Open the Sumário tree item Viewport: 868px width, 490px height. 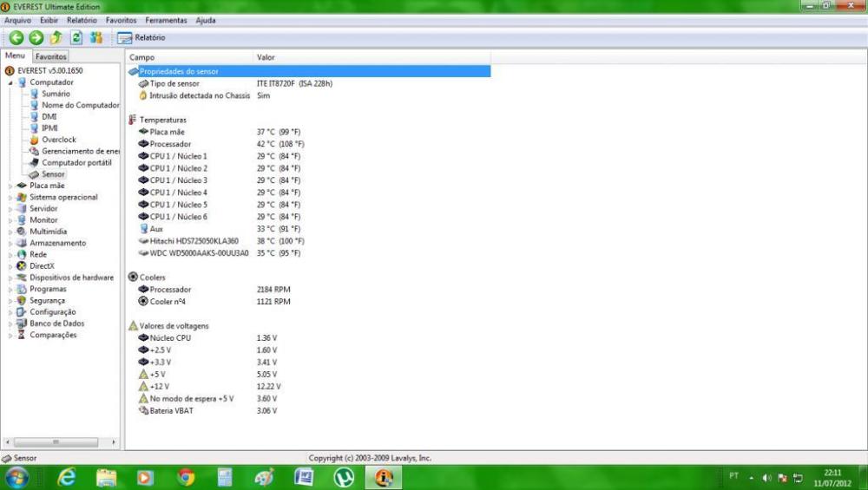pos(56,94)
